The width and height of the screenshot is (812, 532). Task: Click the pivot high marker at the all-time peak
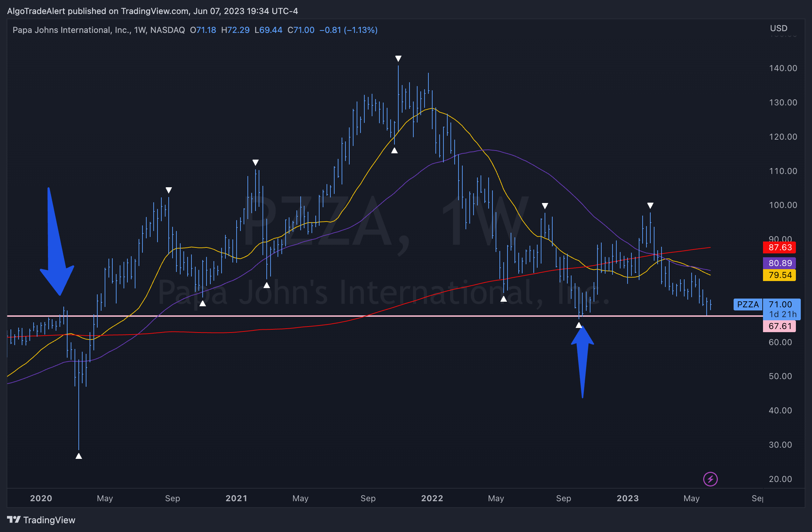pyautogui.click(x=398, y=58)
